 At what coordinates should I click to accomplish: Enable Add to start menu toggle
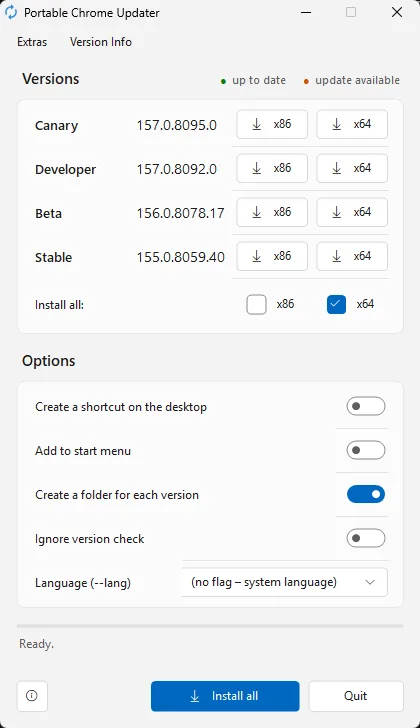pyautogui.click(x=366, y=450)
